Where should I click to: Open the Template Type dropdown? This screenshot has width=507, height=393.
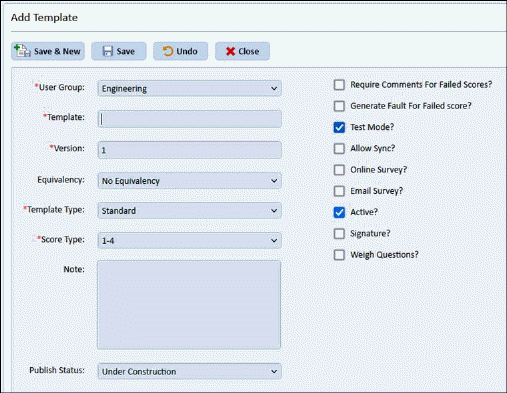(189, 211)
